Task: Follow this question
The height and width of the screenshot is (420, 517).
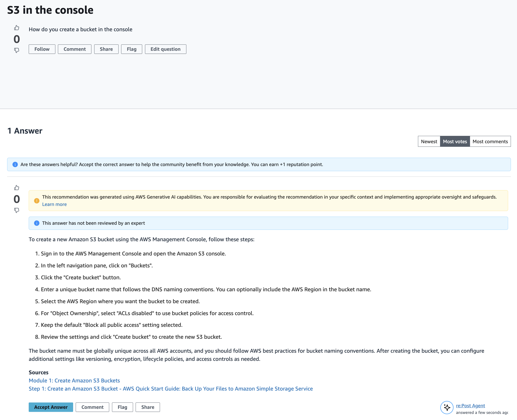Action: [42, 49]
